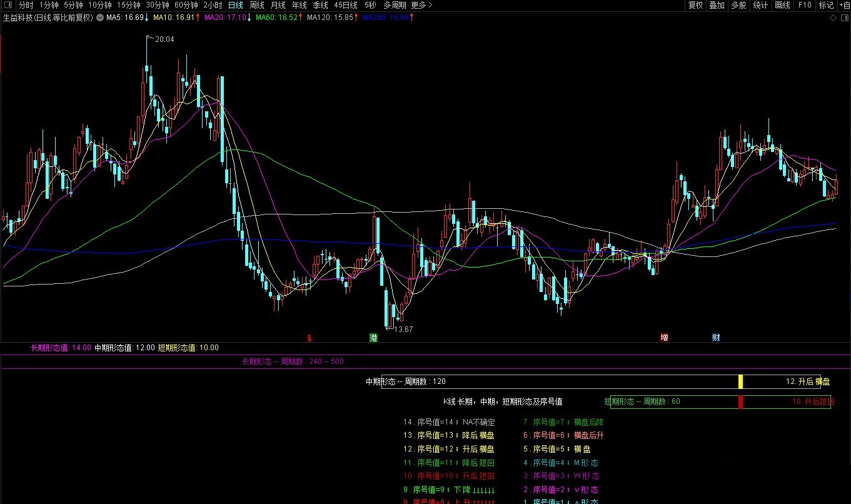Click the MA250 indicator label

(x=388, y=18)
